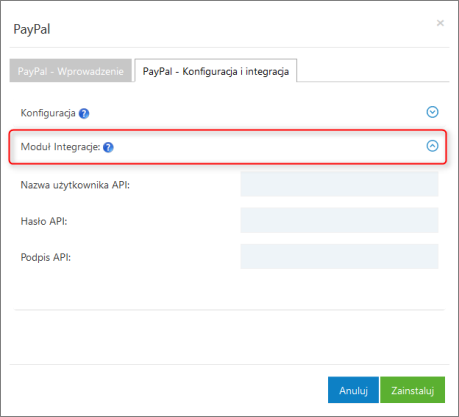Click the green Zainstaluj button
This screenshot has height=417, width=459.
tap(413, 390)
